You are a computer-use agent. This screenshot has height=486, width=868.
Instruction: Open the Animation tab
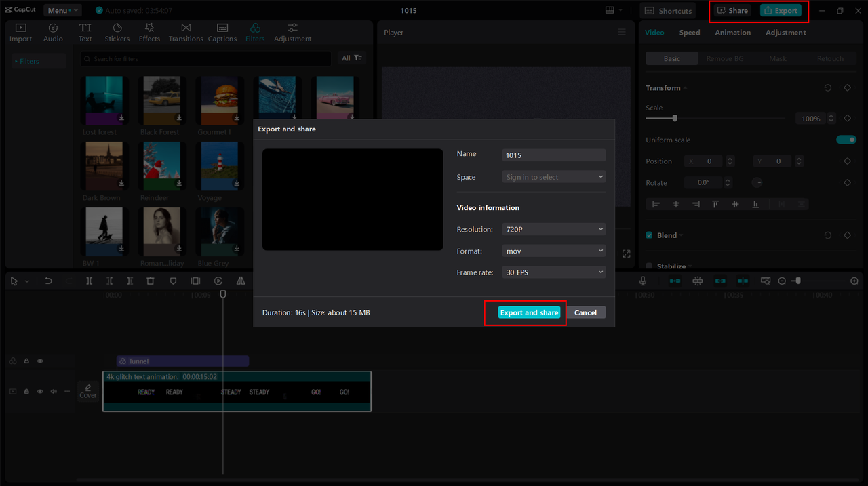(732, 33)
